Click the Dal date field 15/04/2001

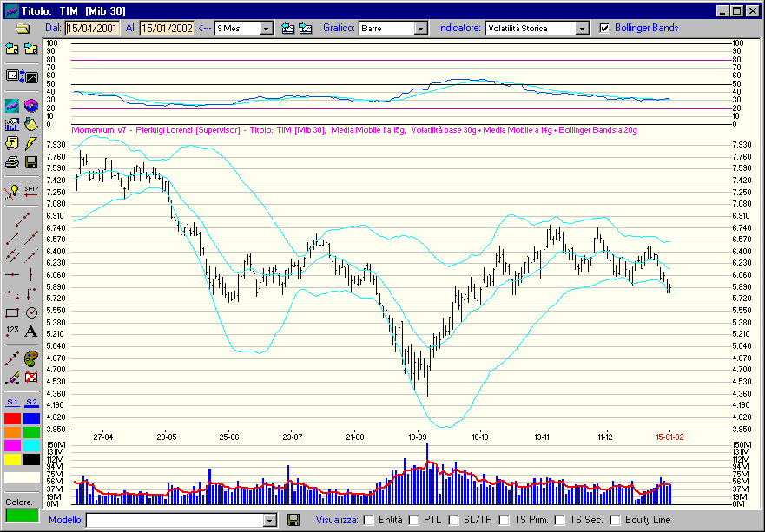92,29
